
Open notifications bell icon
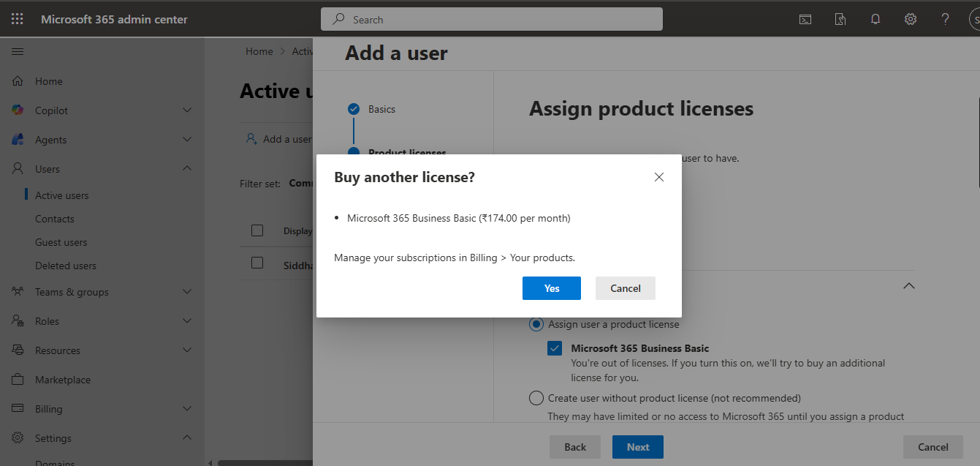click(875, 20)
